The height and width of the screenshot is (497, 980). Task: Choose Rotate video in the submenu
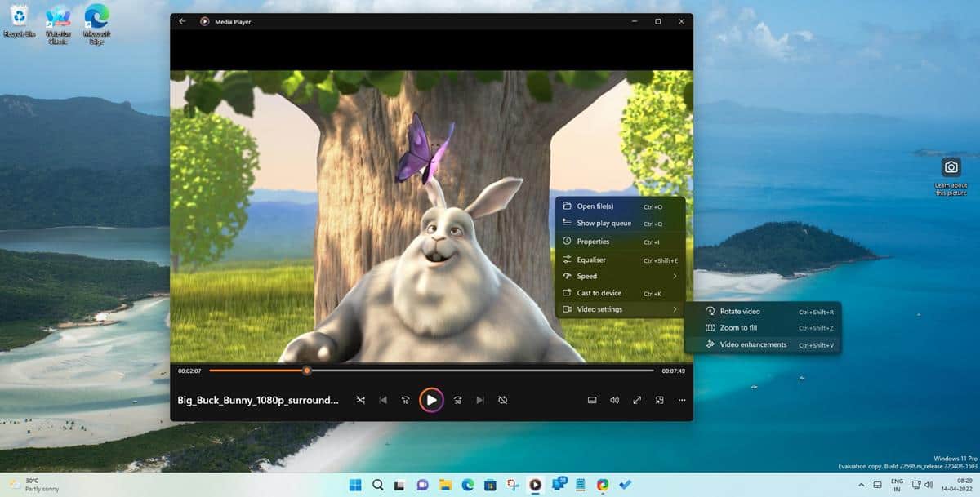(763, 312)
